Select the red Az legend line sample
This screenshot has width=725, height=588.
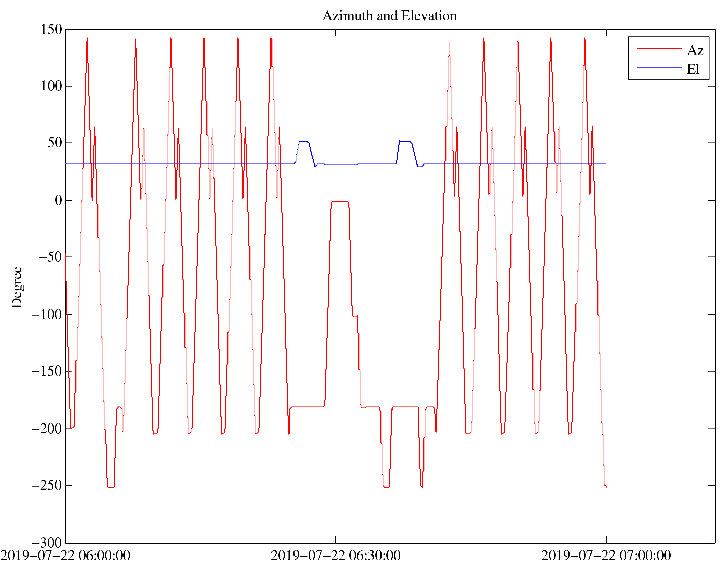point(659,48)
